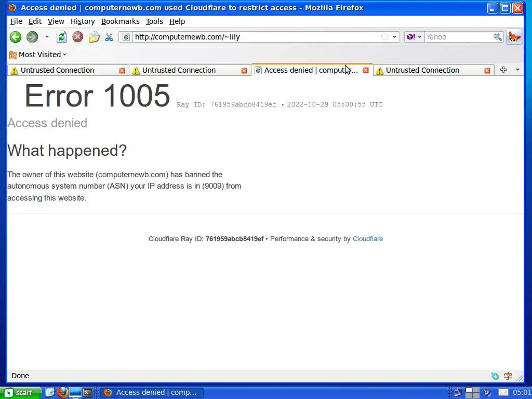Click the fox icon at the toolbar's right
Screen dimensions: 532x399
[x=514, y=37]
